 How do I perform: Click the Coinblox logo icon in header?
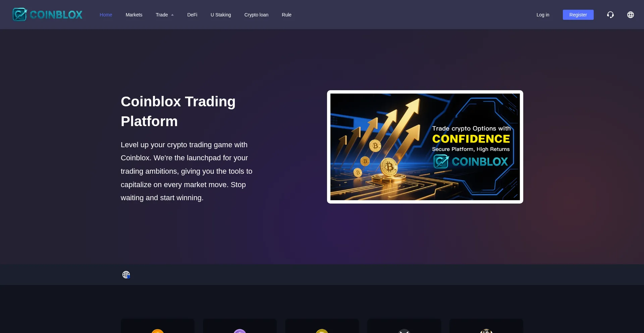tap(20, 14)
